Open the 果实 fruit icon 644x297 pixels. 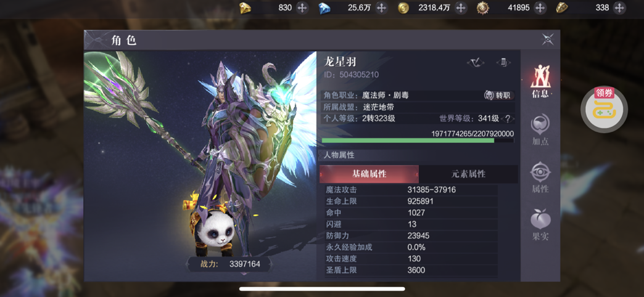(x=540, y=225)
